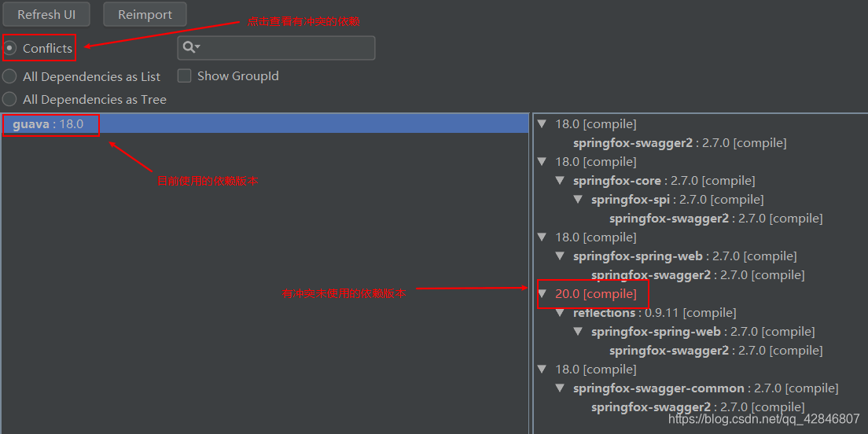Screen dimensions: 868x434
Task: Collapse the springfox-swagger-common node arrow
Action: 561,388
